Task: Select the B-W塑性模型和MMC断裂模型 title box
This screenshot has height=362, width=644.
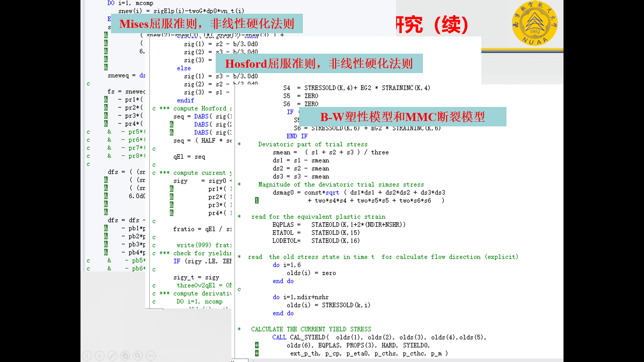Action: pyautogui.click(x=402, y=117)
